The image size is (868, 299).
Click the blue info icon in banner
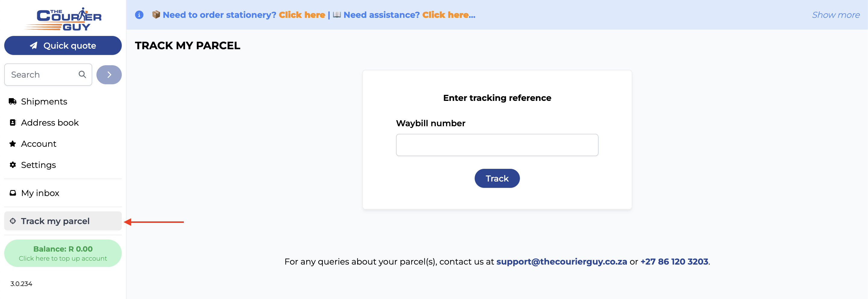pos(139,15)
